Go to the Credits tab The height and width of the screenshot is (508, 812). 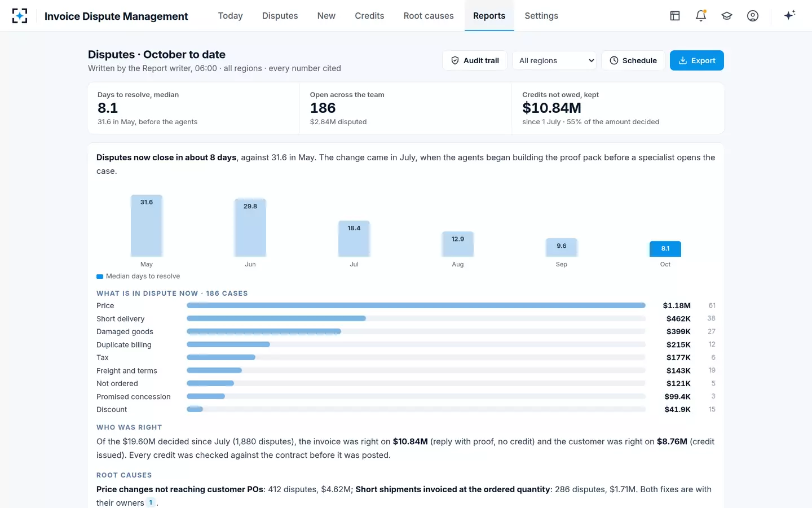pos(369,16)
